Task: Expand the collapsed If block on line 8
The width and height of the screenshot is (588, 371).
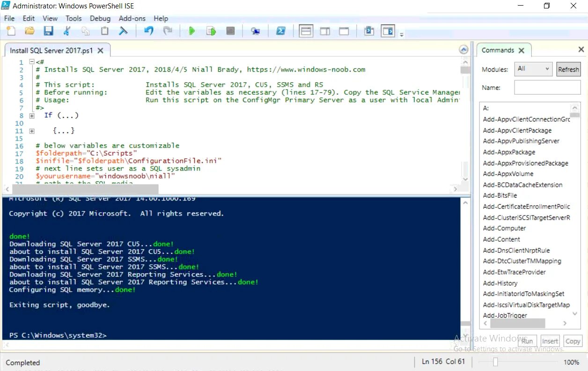Action: point(31,115)
